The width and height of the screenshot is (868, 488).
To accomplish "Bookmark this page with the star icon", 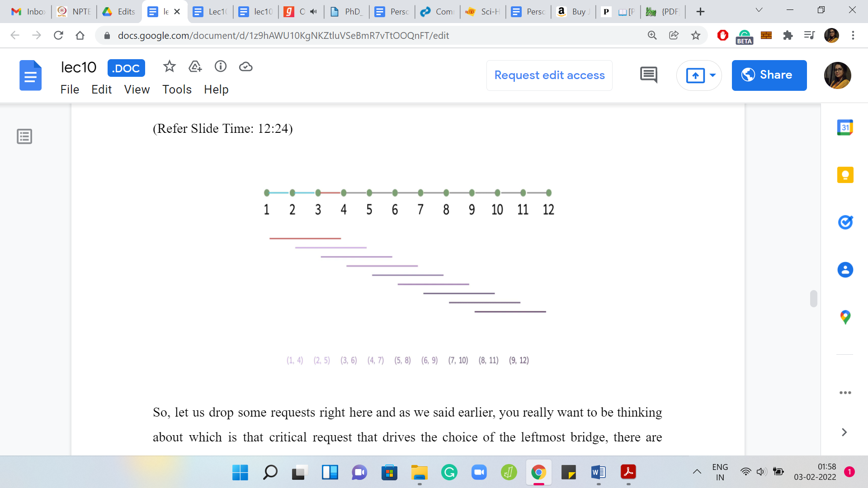I will (695, 35).
